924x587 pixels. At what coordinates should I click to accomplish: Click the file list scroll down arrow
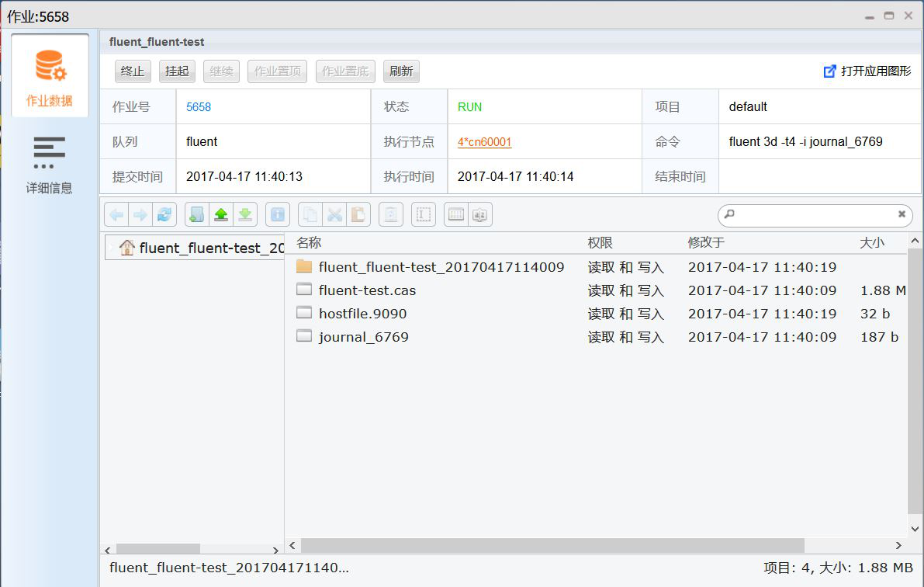tap(915, 529)
